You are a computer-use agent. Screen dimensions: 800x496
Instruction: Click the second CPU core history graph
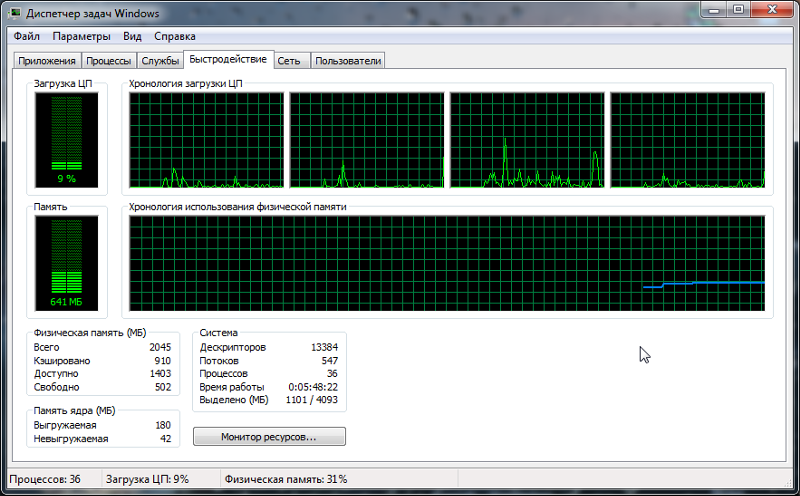pyautogui.click(x=367, y=140)
